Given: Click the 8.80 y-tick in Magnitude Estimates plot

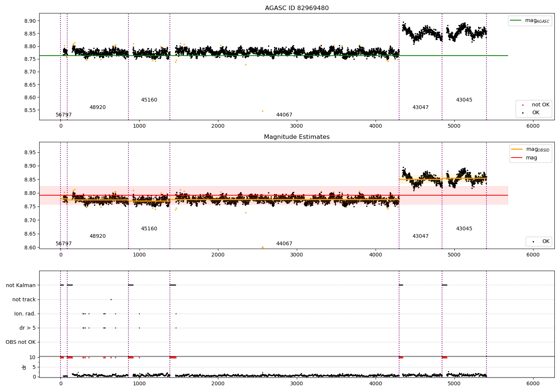Looking at the screenshot, I should click(30, 193).
